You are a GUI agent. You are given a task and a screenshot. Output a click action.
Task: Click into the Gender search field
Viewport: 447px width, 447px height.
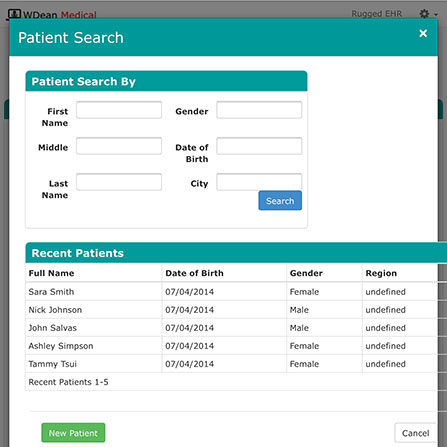[259, 110]
